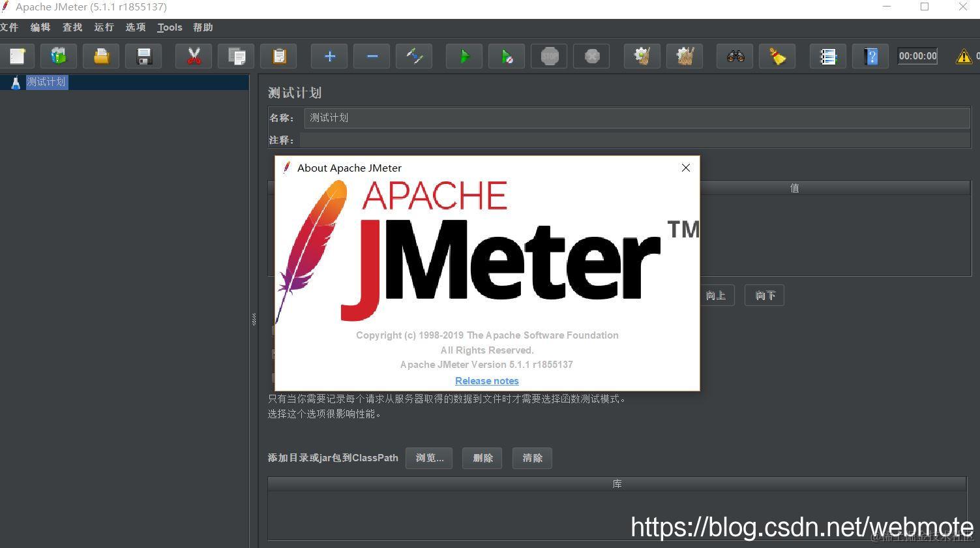Open the Templates icon in toolbar
The width and height of the screenshot is (980, 548).
pyautogui.click(x=59, y=56)
